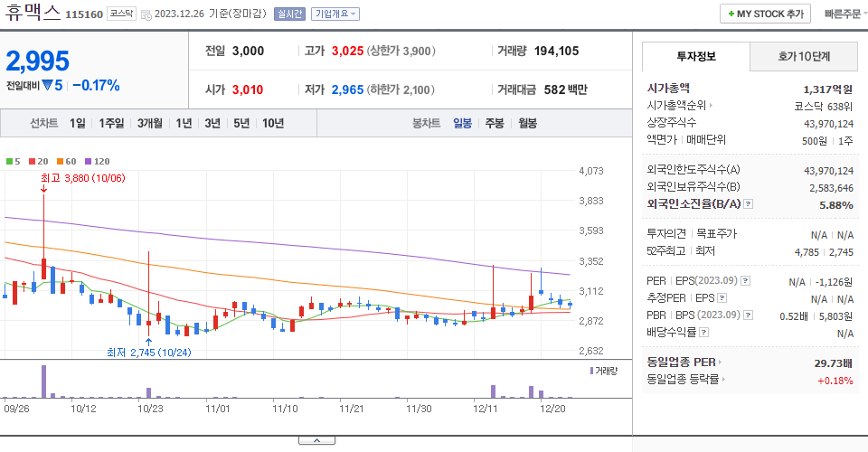Open the 동일업종 등락률 link
Screen dimensions: 868x452
[x=686, y=380]
